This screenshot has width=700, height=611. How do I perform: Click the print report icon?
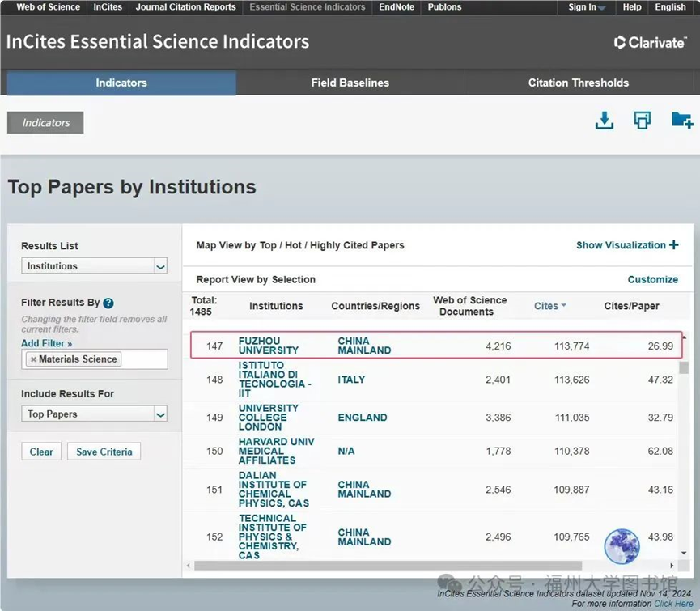pos(643,121)
